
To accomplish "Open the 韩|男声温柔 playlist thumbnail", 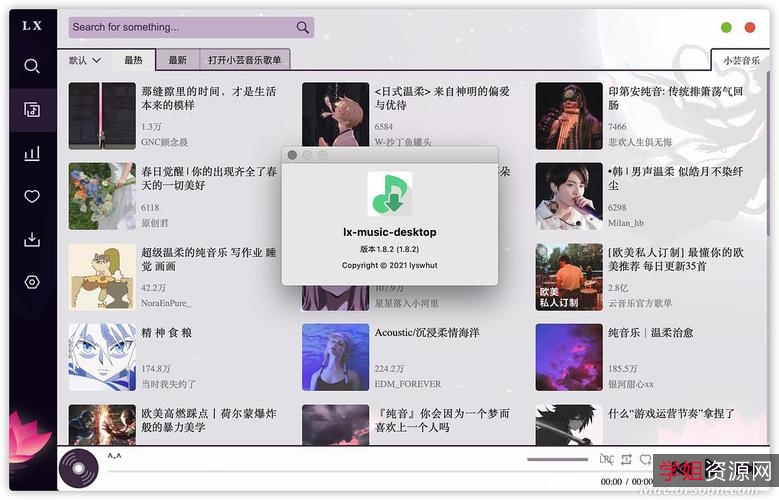I will [x=569, y=196].
